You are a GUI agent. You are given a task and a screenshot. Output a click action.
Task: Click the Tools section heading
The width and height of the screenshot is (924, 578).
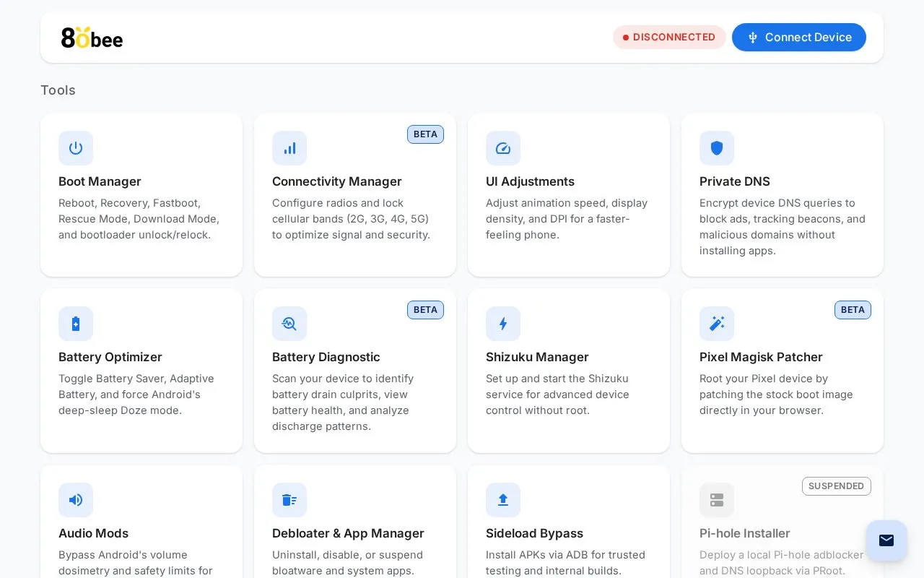click(58, 90)
